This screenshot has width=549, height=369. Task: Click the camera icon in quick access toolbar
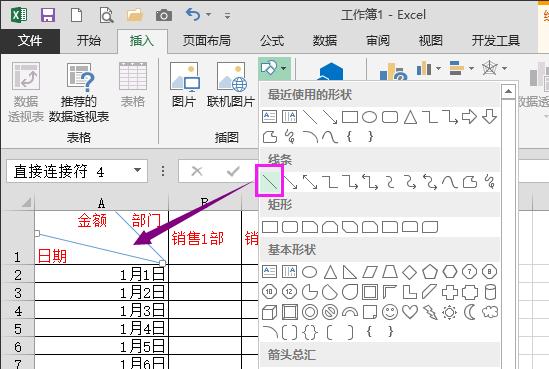pyautogui.click(x=164, y=15)
